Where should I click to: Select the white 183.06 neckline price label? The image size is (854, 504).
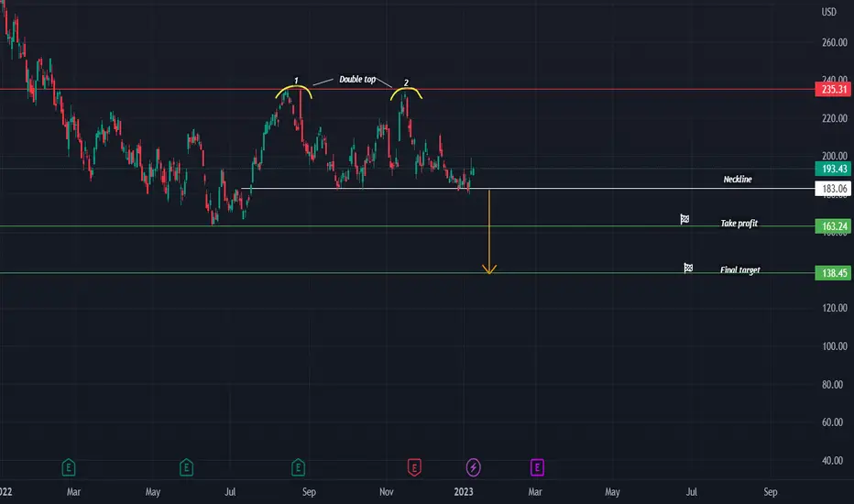coord(834,189)
